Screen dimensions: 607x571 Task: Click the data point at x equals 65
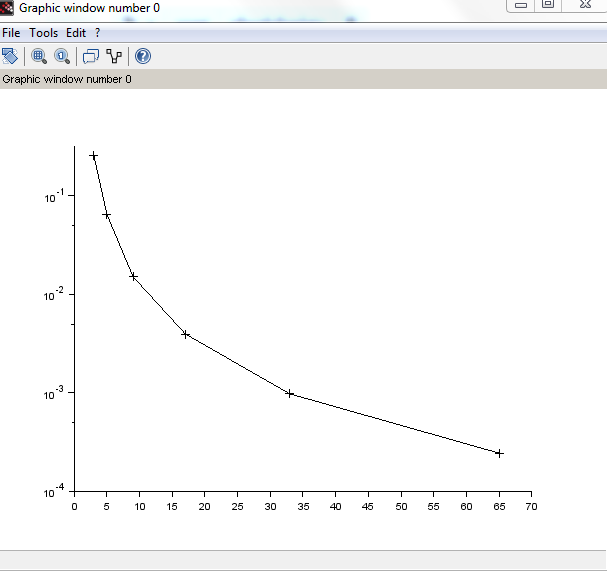pyautogui.click(x=499, y=453)
